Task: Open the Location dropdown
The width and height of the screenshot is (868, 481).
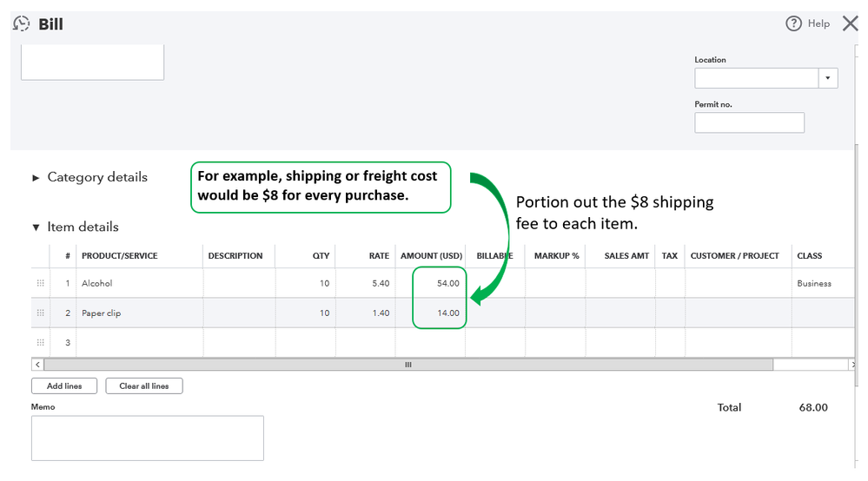Action: (x=828, y=78)
